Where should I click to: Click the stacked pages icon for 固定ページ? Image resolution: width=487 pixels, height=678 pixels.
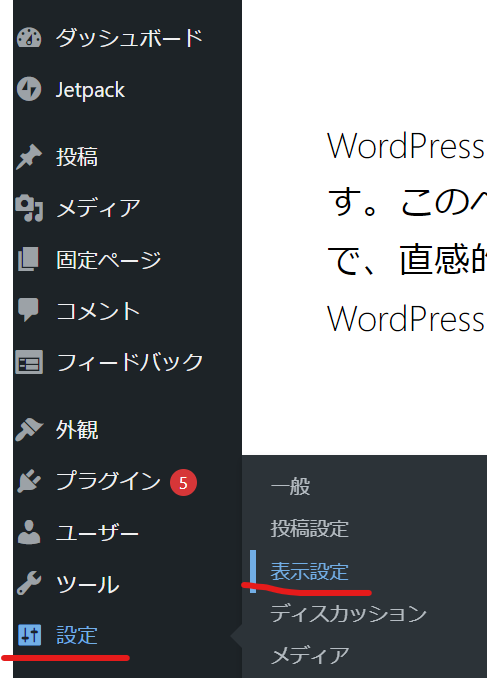click(x=29, y=259)
